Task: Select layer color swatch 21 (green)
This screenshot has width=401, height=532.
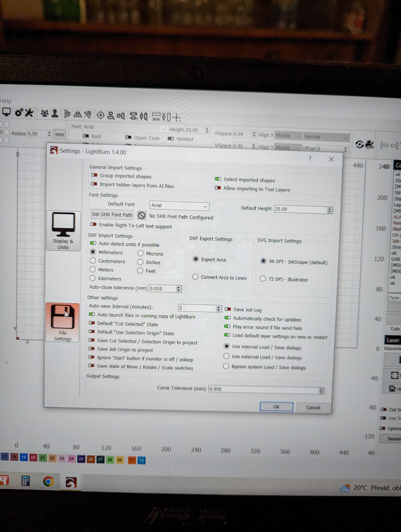Action: [x=43, y=458]
